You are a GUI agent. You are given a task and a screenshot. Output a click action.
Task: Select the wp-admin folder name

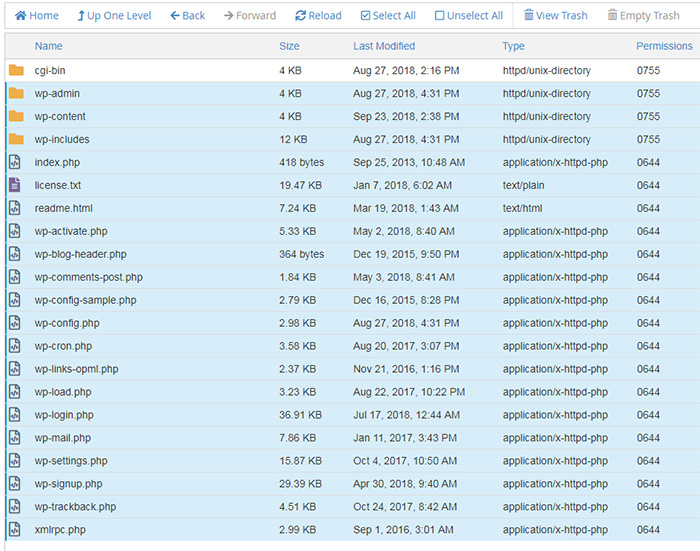[x=57, y=94]
